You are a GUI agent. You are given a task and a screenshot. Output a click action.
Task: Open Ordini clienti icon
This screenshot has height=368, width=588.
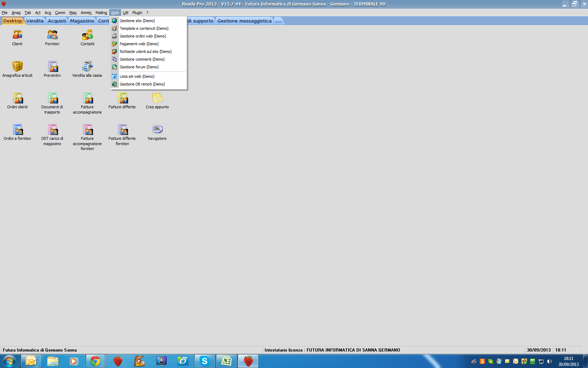coord(17,101)
